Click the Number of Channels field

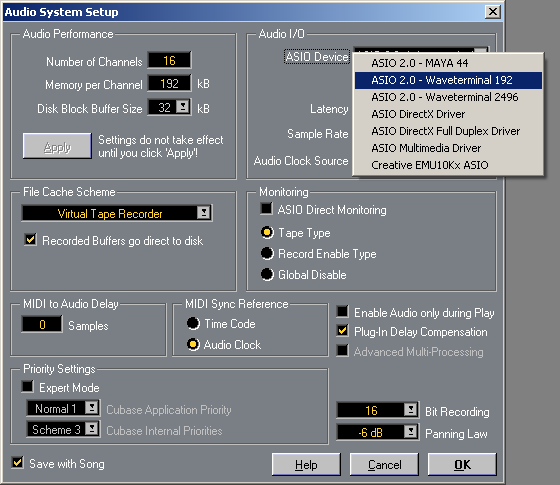tap(169, 60)
